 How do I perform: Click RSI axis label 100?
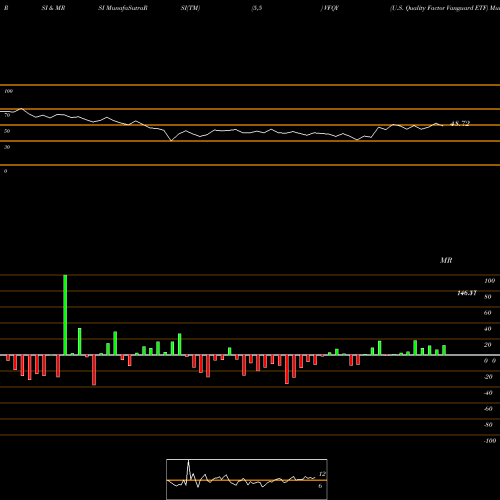pos(8,91)
